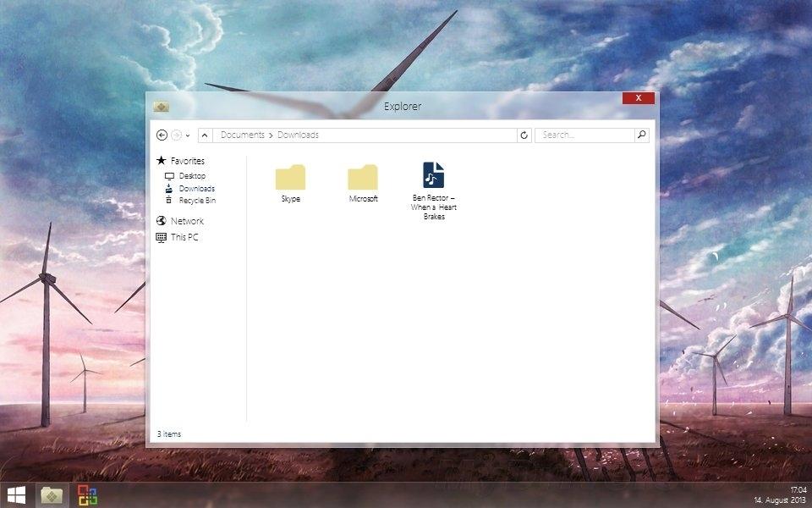
Task: Select Favorites in the sidebar
Action: (x=187, y=161)
